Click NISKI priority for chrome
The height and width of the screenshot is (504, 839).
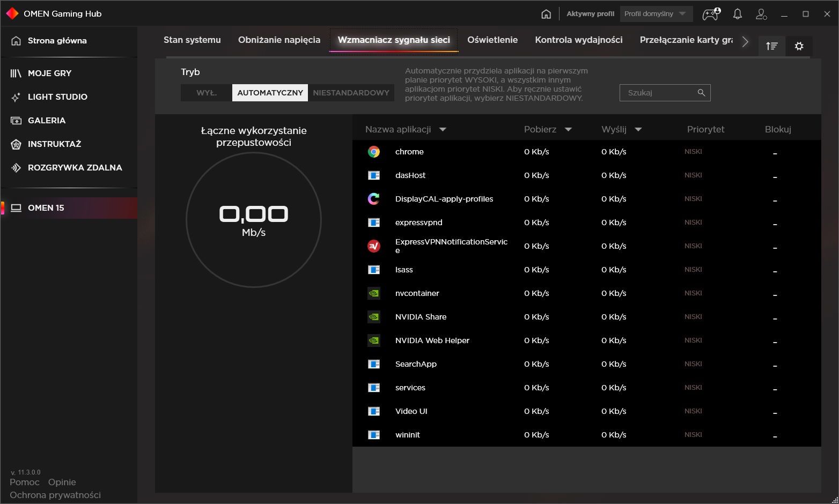[x=693, y=152]
